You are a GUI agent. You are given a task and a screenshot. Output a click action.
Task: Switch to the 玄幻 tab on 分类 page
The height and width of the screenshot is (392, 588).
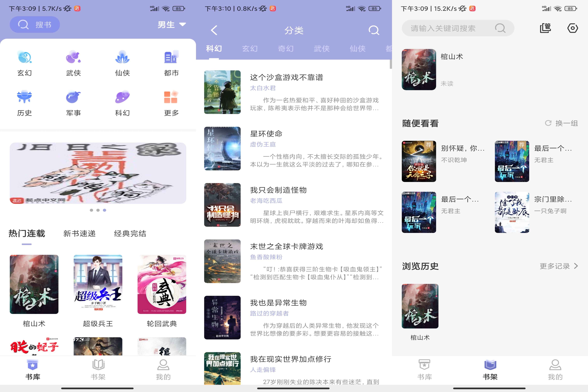point(250,49)
